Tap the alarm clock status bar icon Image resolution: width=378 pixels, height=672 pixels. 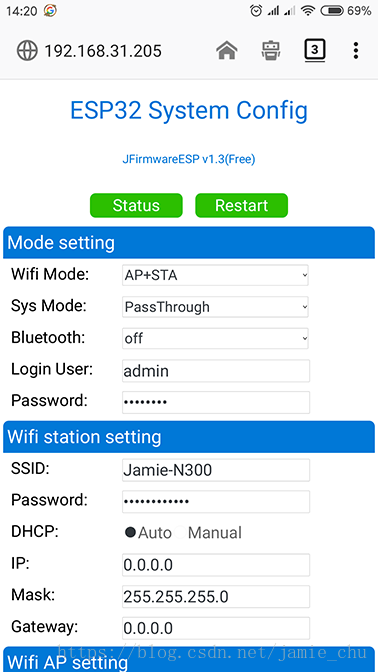[256, 11]
